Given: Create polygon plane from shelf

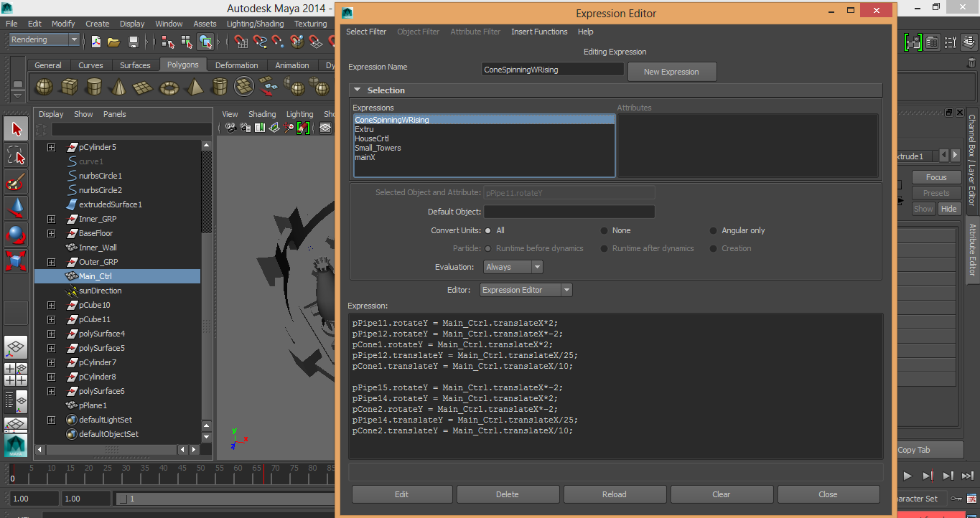Looking at the screenshot, I should 144,87.
